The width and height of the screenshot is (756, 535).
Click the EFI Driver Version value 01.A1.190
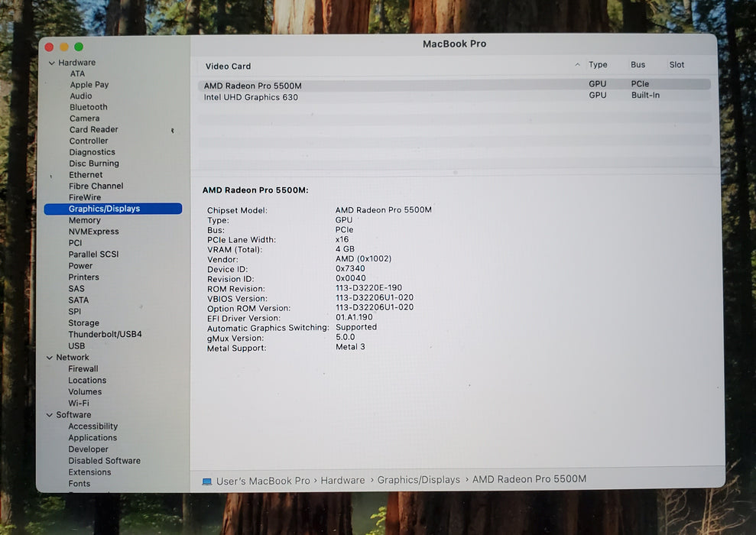pyautogui.click(x=354, y=317)
